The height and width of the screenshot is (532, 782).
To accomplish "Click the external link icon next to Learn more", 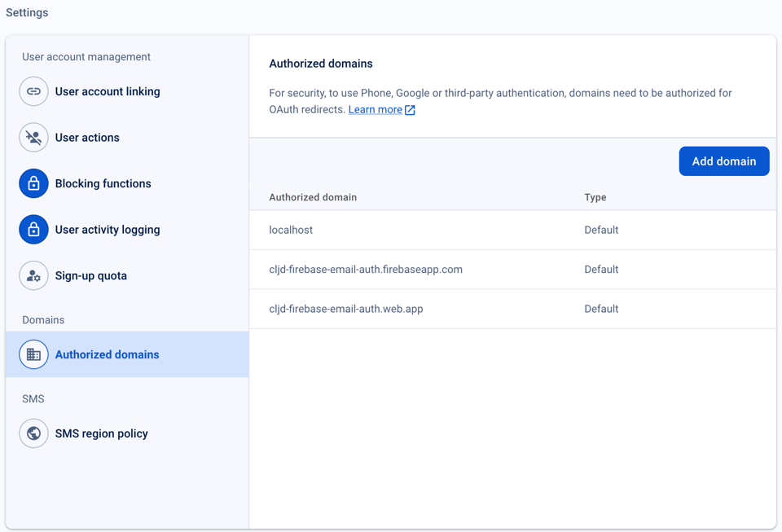I will click(409, 108).
